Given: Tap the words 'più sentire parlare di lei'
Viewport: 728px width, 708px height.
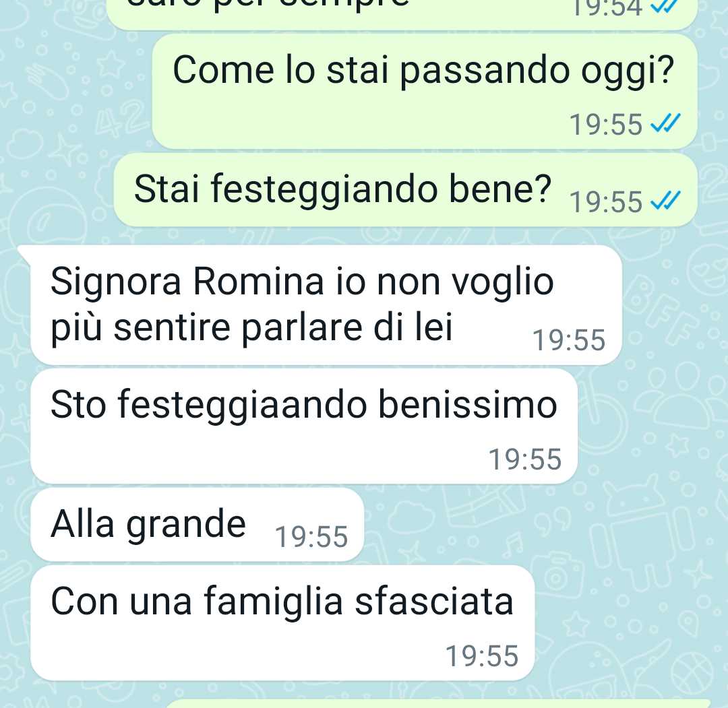Looking at the screenshot, I should click(251, 327).
